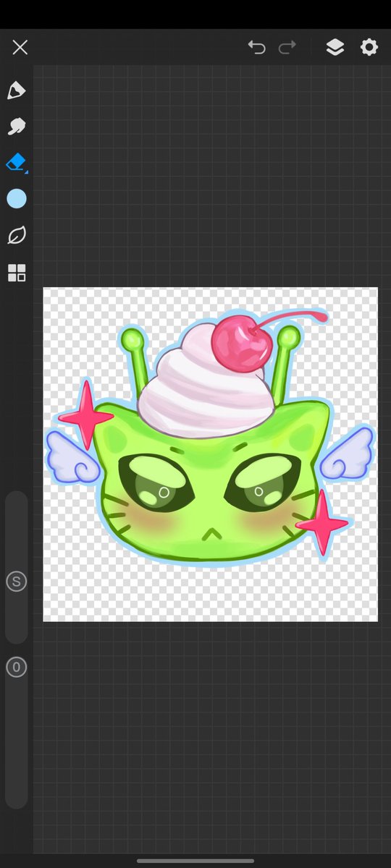The height and width of the screenshot is (868, 391).
Task: Undo the last stroke
Action: [256, 48]
